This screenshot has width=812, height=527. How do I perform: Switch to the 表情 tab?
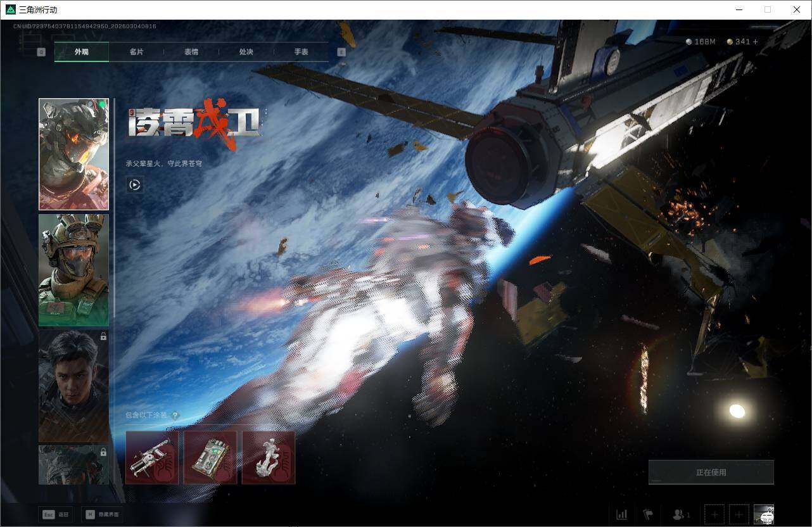191,52
